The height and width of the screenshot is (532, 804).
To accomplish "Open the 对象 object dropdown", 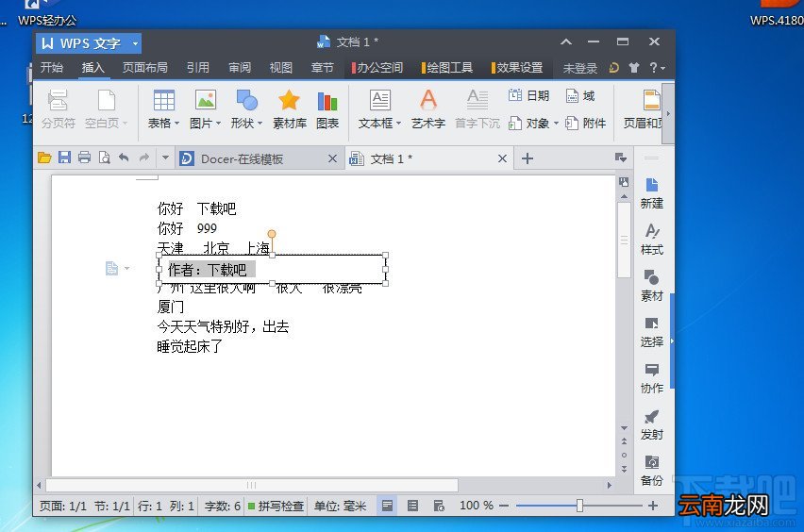I will 533,123.
